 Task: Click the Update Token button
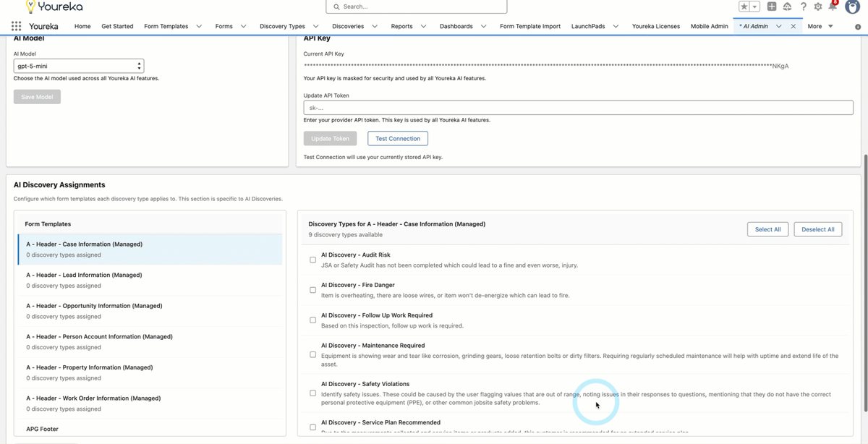[330, 138]
